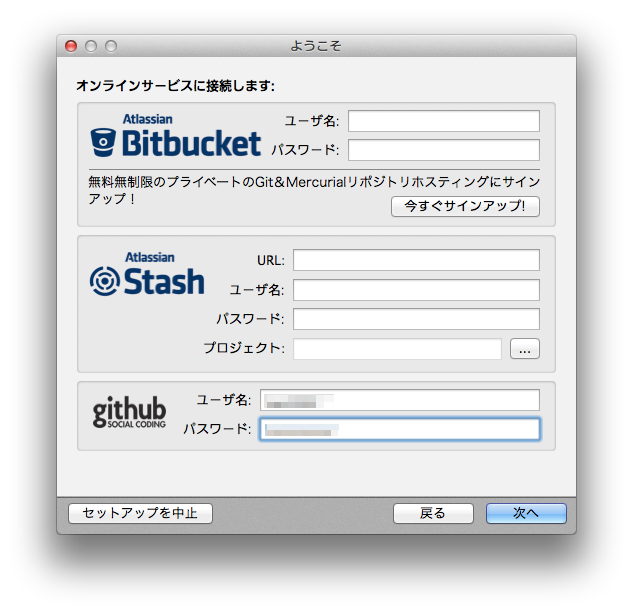
Task: Go back with the 戻る button
Action: [x=433, y=513]
